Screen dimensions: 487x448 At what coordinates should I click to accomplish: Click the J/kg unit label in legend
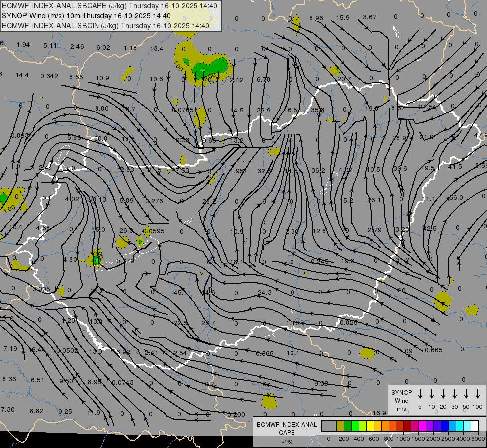pyautogui.click(x=287, y=441)
